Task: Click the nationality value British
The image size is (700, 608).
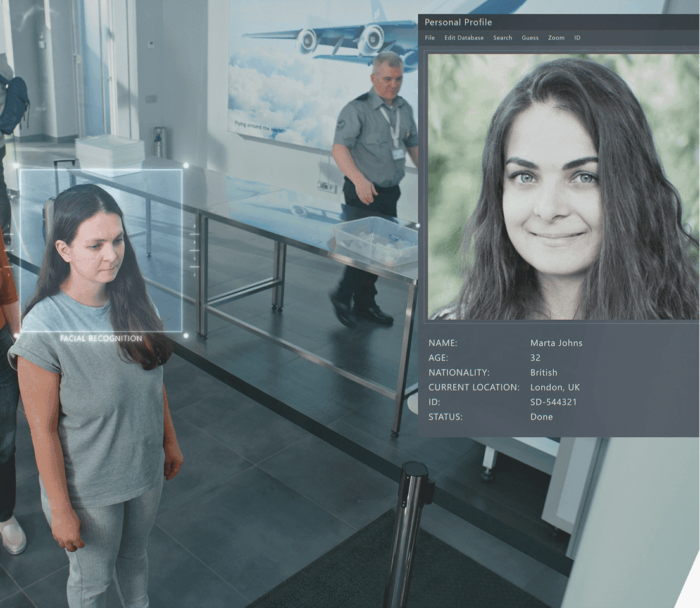Action: pyautogui.click(x=544, y=372)
